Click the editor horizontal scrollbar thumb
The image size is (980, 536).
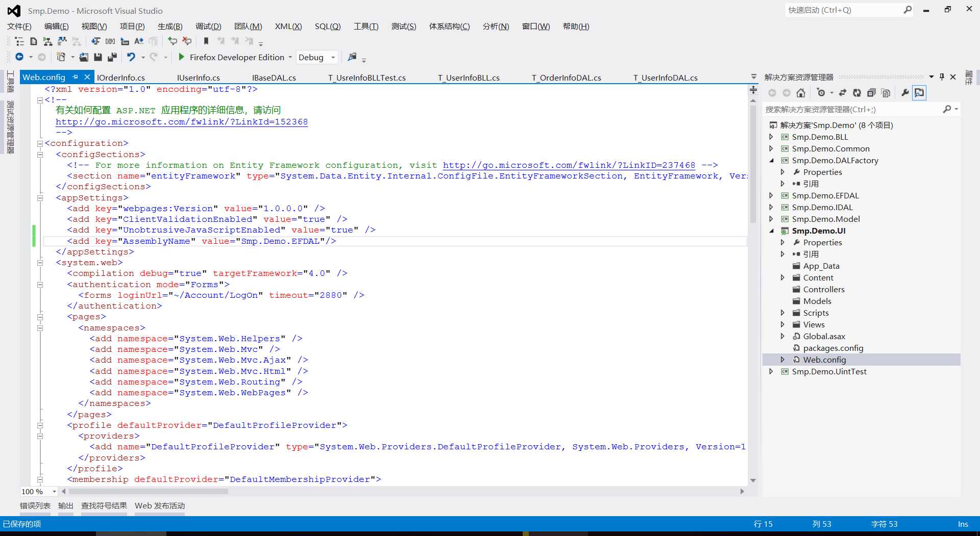click(x=149, y=492)
